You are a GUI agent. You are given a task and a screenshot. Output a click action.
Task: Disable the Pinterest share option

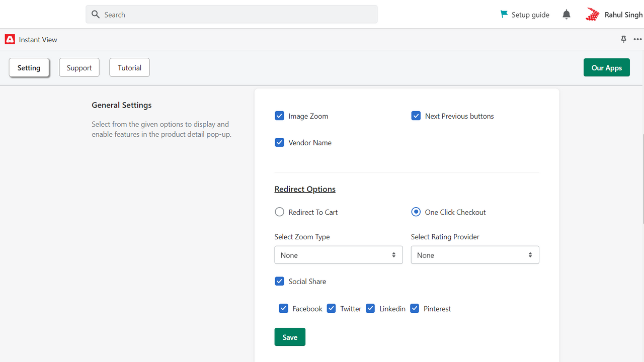point(415,308)
